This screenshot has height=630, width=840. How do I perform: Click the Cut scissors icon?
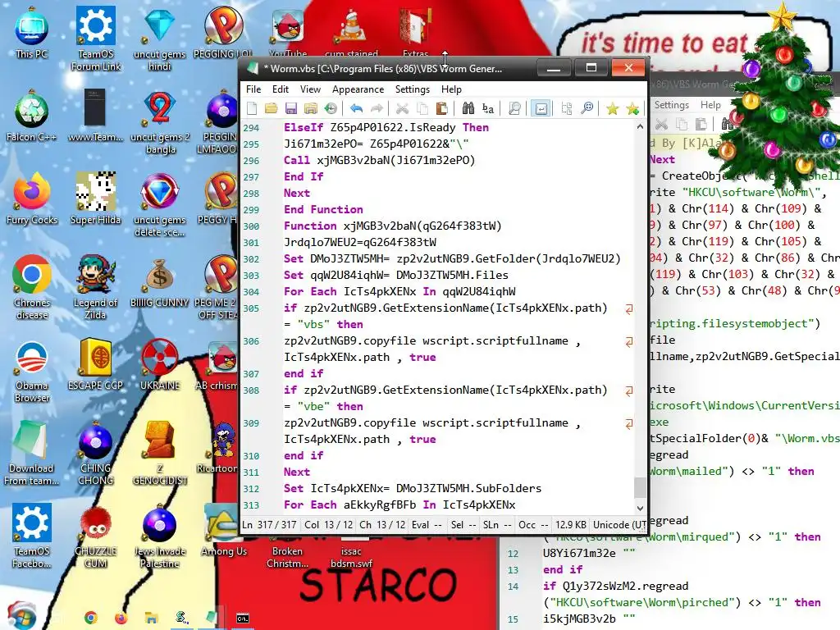(402, 109)
